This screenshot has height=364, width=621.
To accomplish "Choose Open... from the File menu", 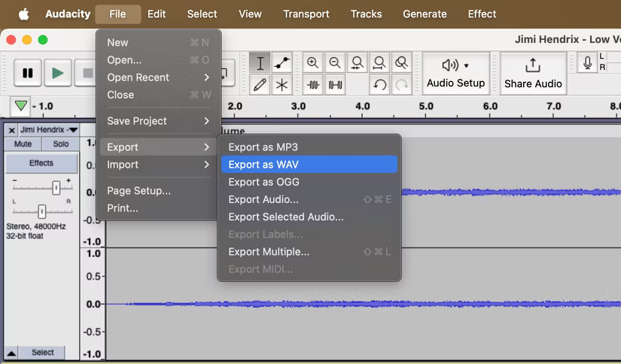I will pyautogui.click(x=158, y=59).
